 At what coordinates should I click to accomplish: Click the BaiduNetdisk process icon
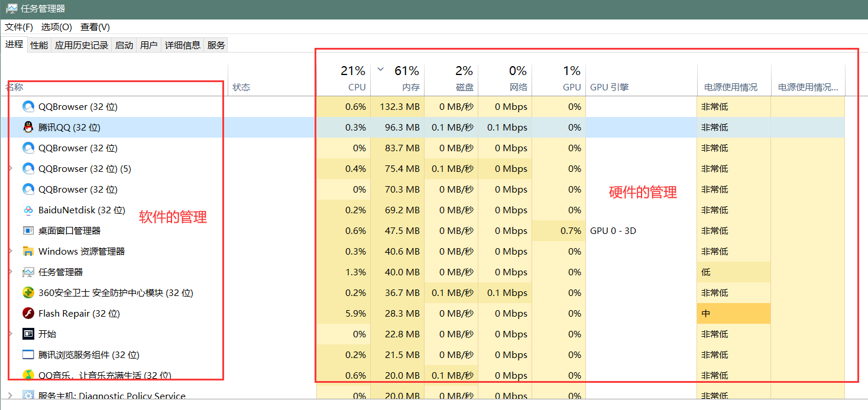(x=28, y=210)
